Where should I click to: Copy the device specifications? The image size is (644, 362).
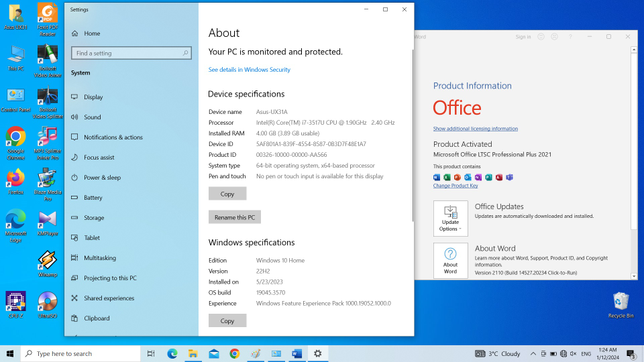[227, 194]
